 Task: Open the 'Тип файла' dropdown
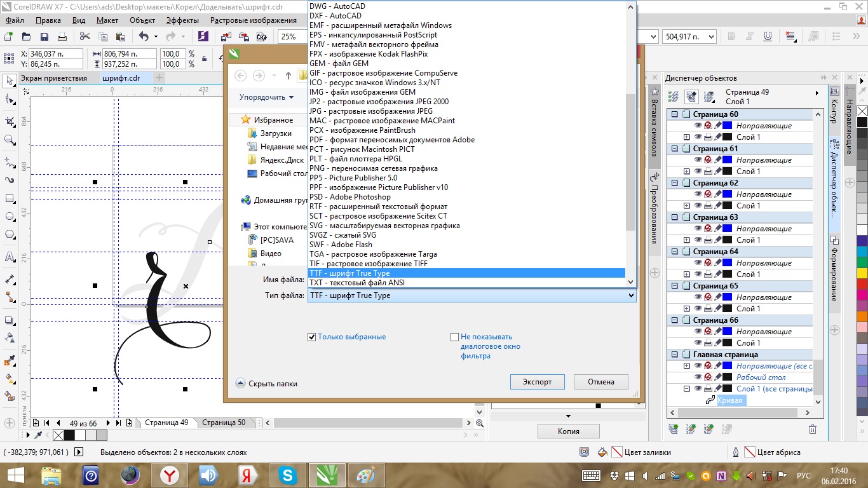(x=472, y=295)
